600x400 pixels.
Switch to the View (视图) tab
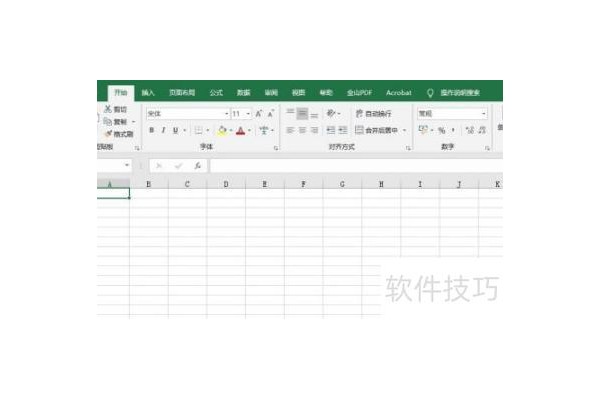[x=298, y=93]
